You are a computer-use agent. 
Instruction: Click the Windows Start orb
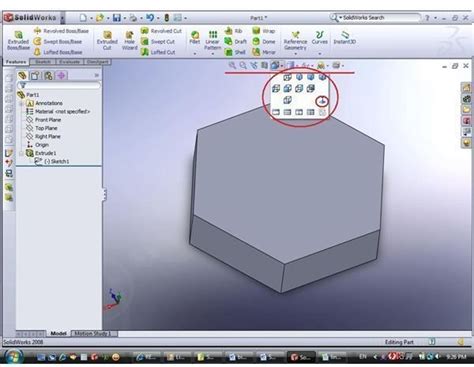pyautogui.click(x=13, y=356)
